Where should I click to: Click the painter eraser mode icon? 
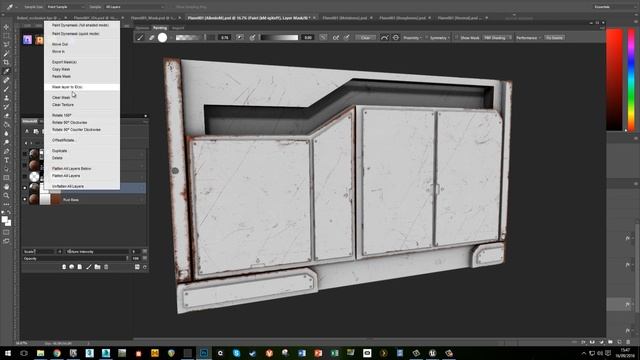coord(151,38)
